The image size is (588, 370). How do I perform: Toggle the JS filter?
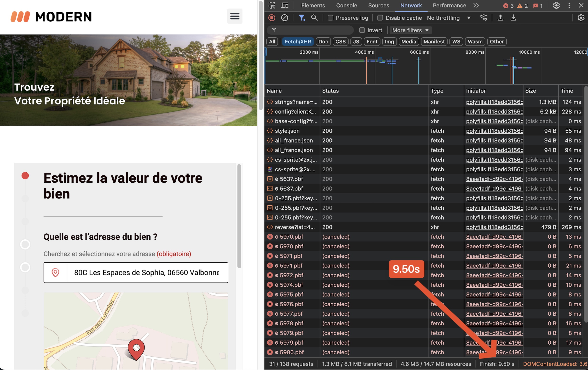[356, 41]
